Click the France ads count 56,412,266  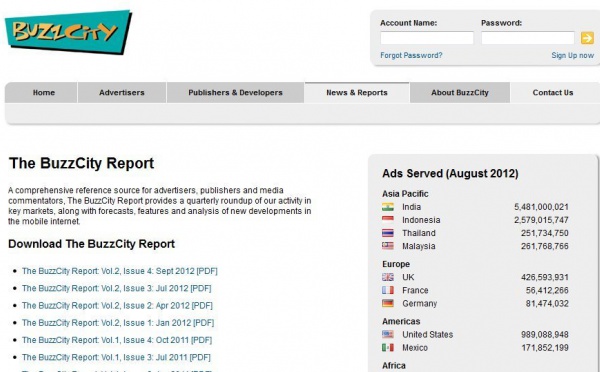tap(547, 290)
